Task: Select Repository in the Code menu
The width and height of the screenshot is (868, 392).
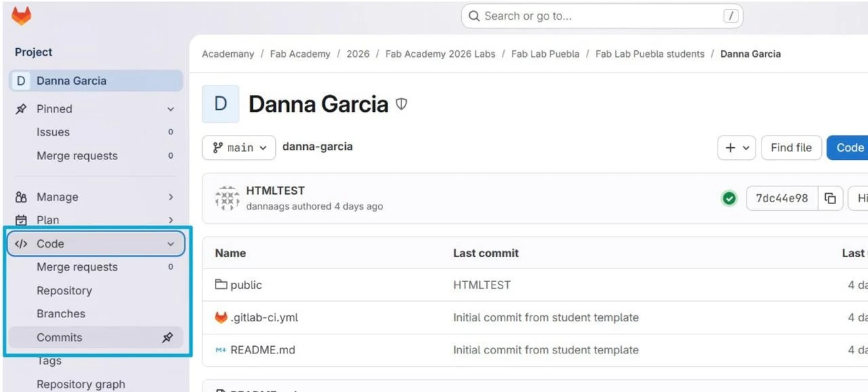Action: [64, 290]
